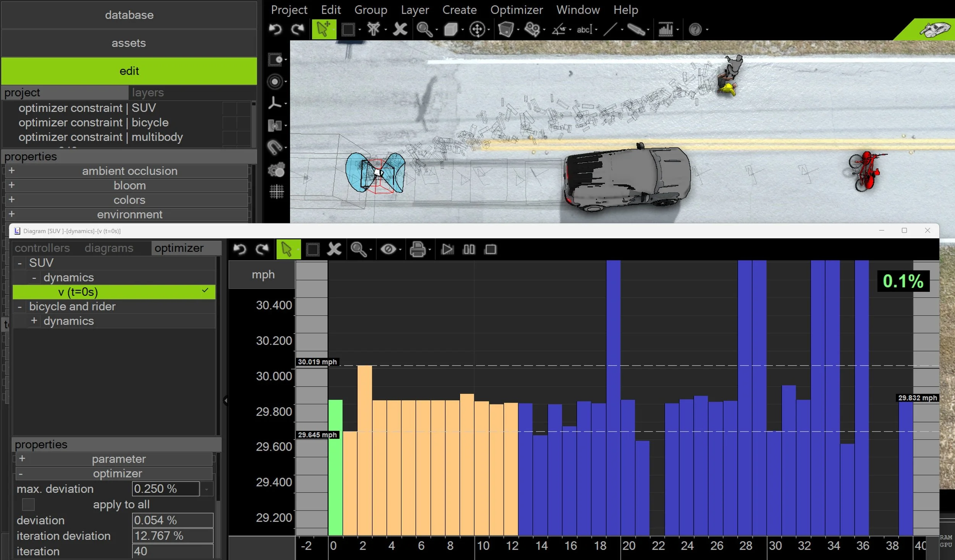Click the magnet snap icon in viewport sidebar
This screenshot has height=560, width=955.
click(x=275, y=147)
